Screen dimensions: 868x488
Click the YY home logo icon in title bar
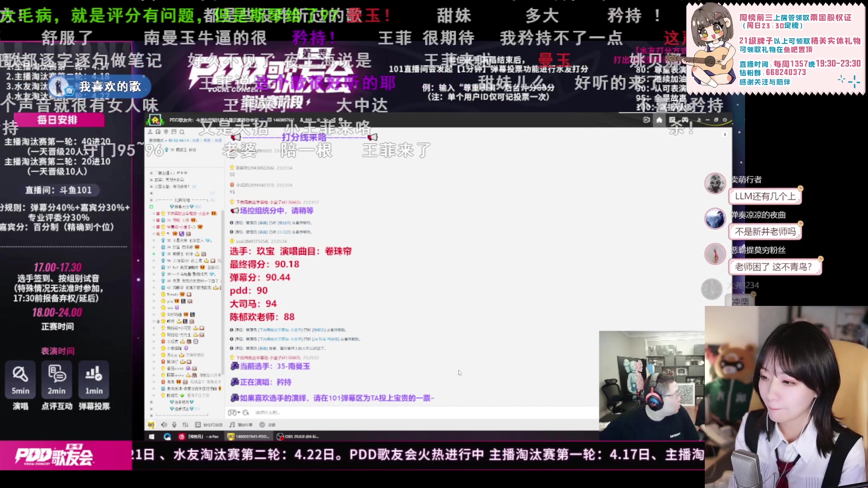tap(155, 120)
